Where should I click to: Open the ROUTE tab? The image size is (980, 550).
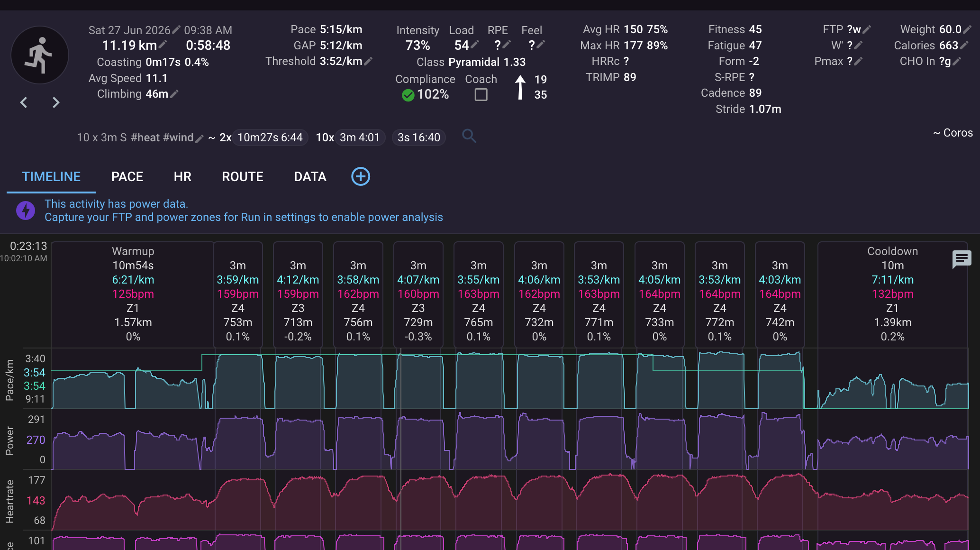(243, 177)
